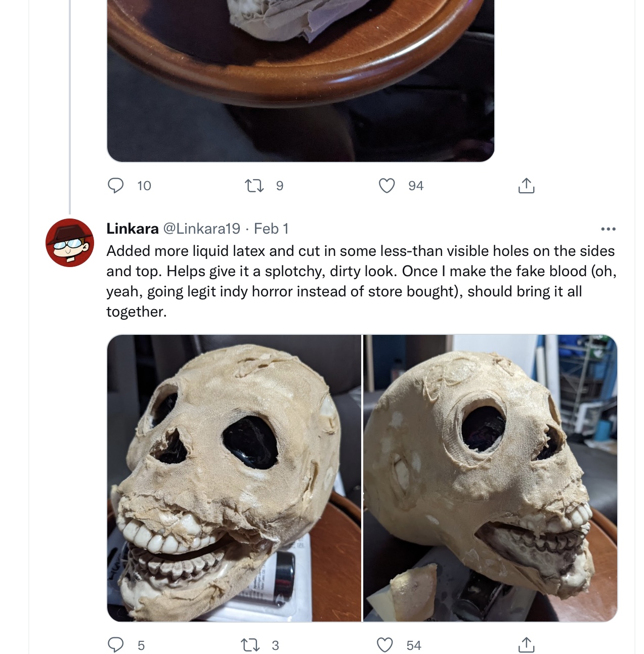The image size is (644, 654).
Task: Open the right skull side-view photo
Action: click(x=490, y=478)
